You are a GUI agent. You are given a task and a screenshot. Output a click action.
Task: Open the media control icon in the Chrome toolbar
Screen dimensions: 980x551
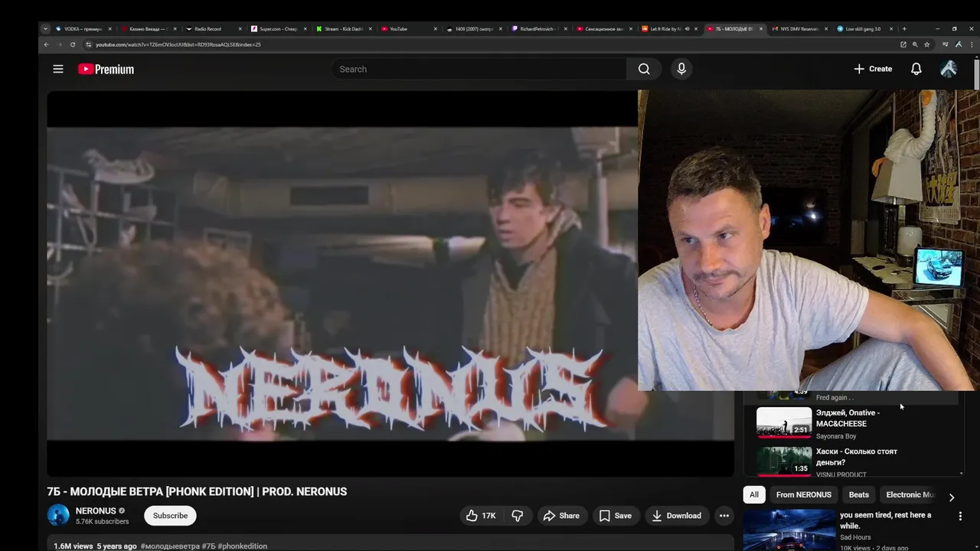pos(946,44)
